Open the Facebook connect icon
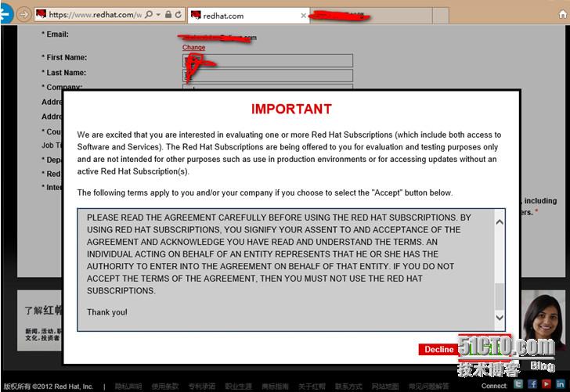This screenshot has height=392, width=570. [532, 383]
